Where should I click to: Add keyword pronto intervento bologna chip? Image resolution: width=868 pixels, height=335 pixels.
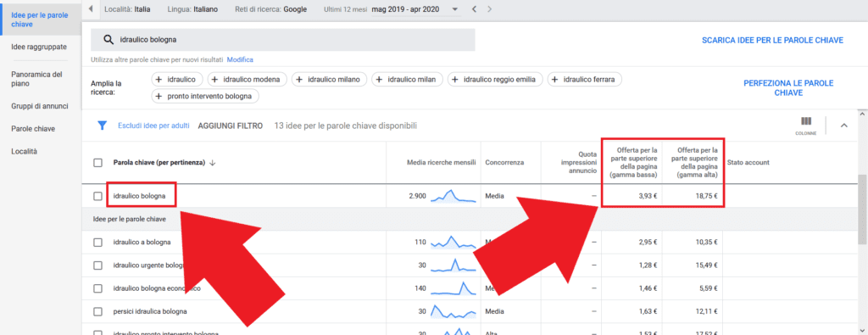click(x=205, y=97)
